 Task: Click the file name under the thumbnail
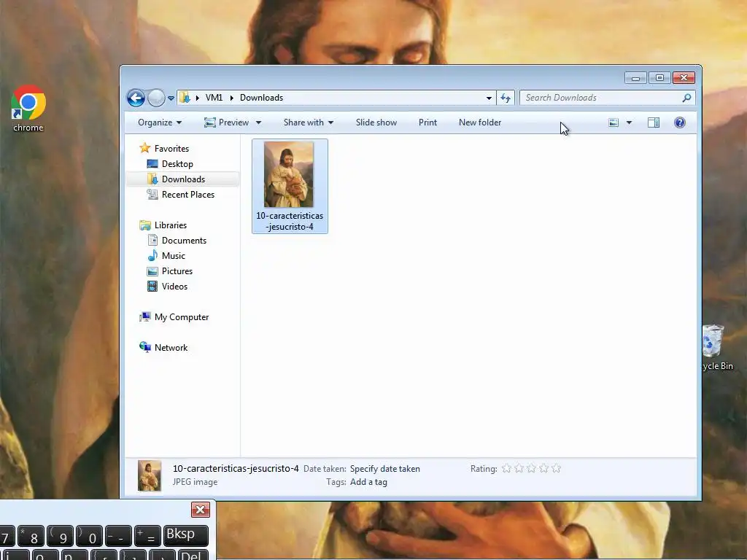tap(290, 221)
